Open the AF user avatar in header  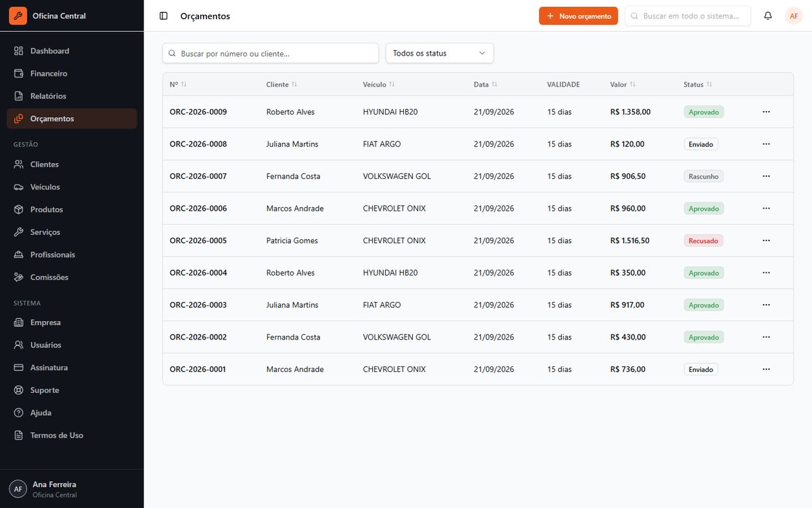pos(794,16)
